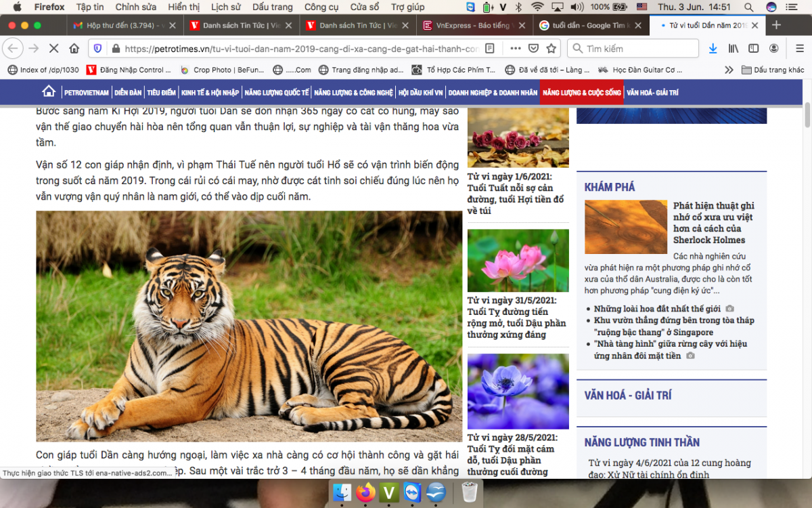Open the Firefox library icon

click(734, 49)
